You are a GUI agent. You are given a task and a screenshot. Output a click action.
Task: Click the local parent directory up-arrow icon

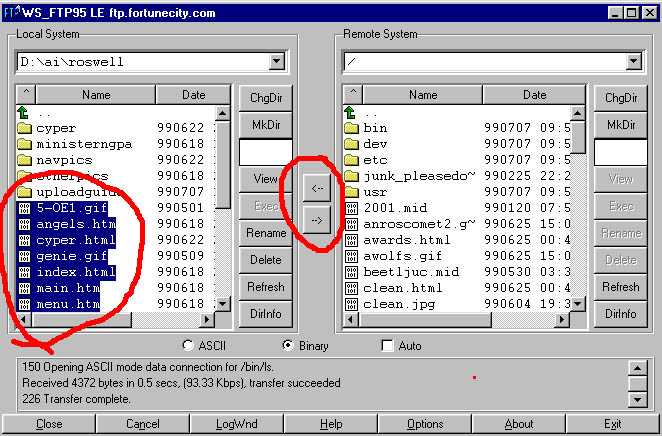(25, 113)
